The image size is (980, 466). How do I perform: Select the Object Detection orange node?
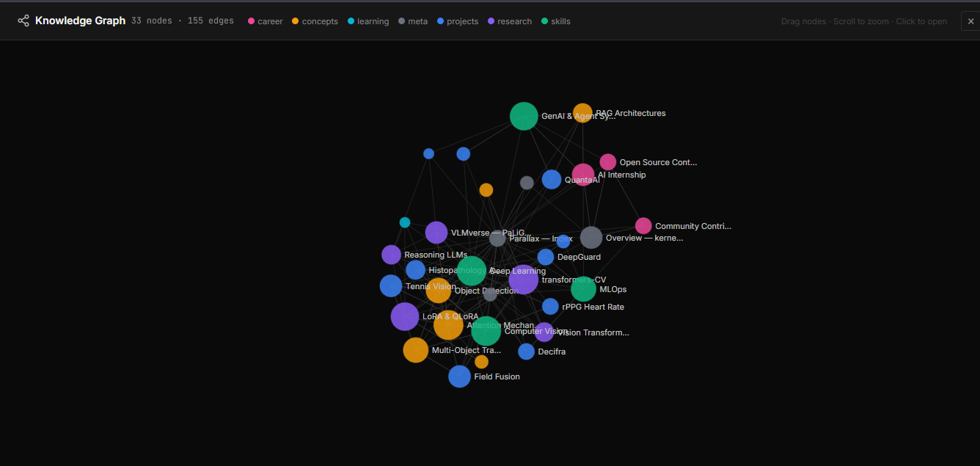439,291
